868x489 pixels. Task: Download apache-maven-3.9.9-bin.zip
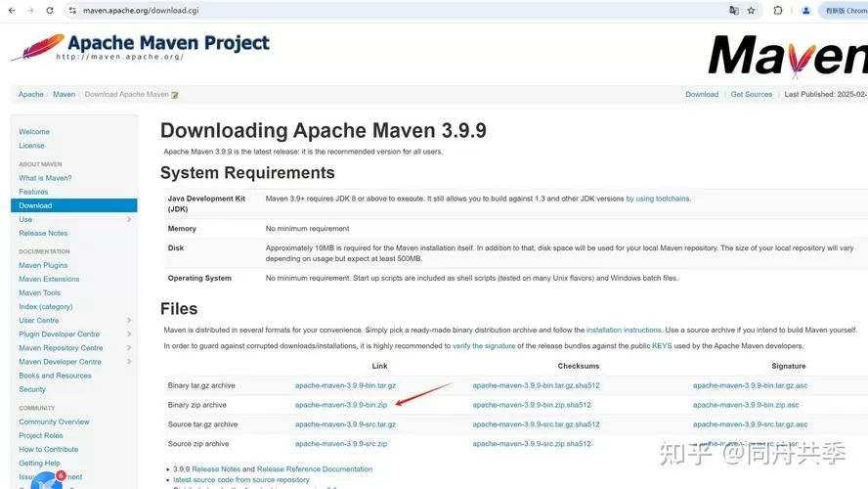[341, 405]
